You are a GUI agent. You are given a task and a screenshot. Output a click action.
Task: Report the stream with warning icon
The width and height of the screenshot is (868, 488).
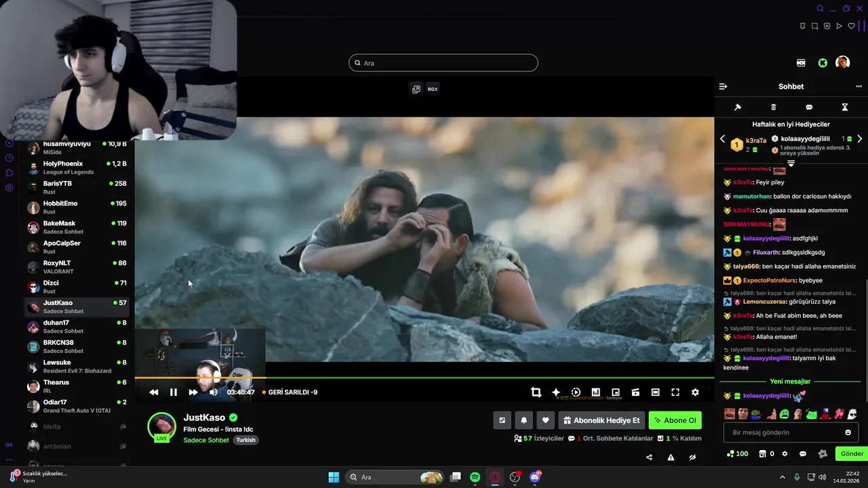click(x=671, y=457)
